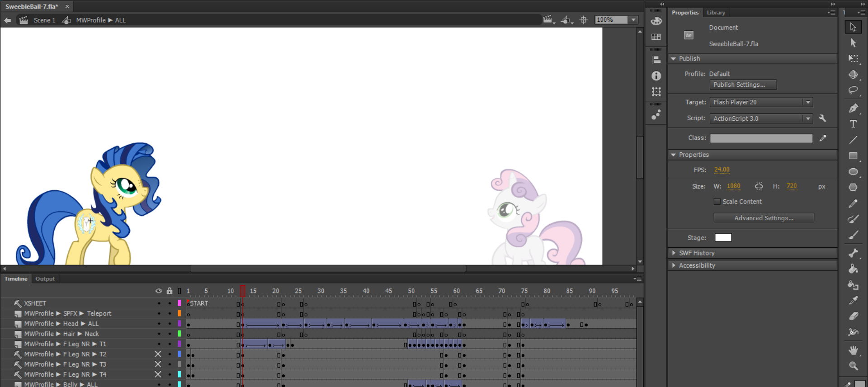The width and height of the screenshot is (868, 387).
Task: Select the Paint Bucket tool
Action: [x=853, y=269]
